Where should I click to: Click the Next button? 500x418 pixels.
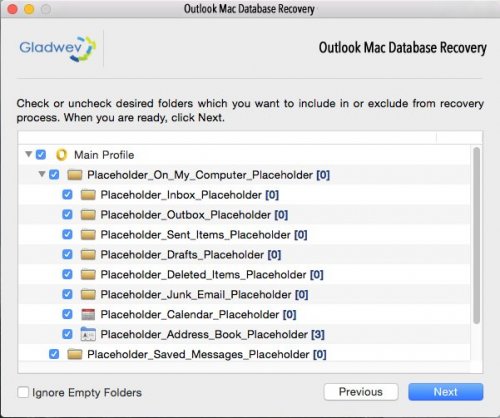coord(446,392)
